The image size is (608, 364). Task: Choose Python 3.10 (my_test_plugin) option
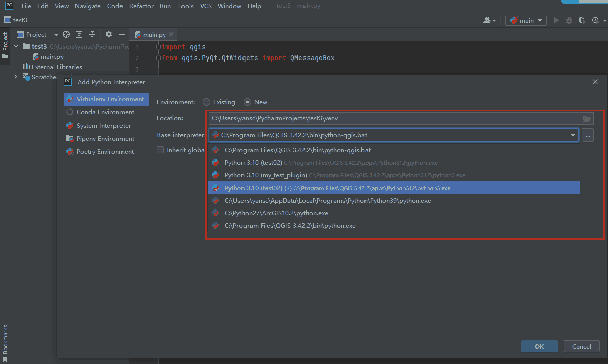[394, 175]
